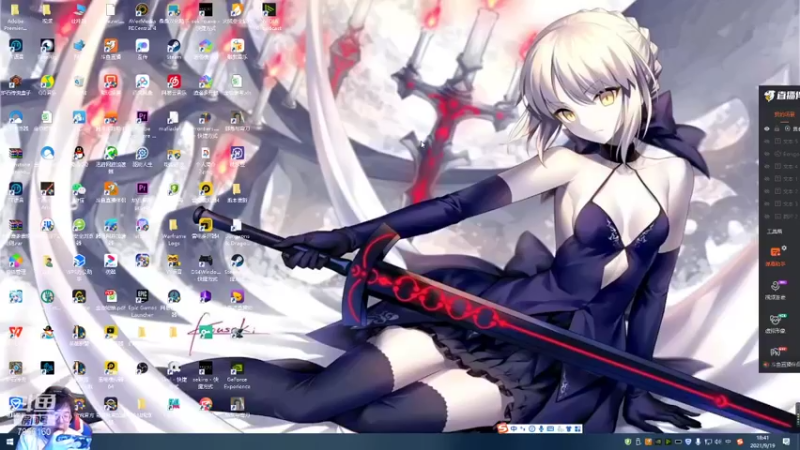The image size is (800, 450).
Task: Toggle eye for 窗口 2 source
Action: 767,216
